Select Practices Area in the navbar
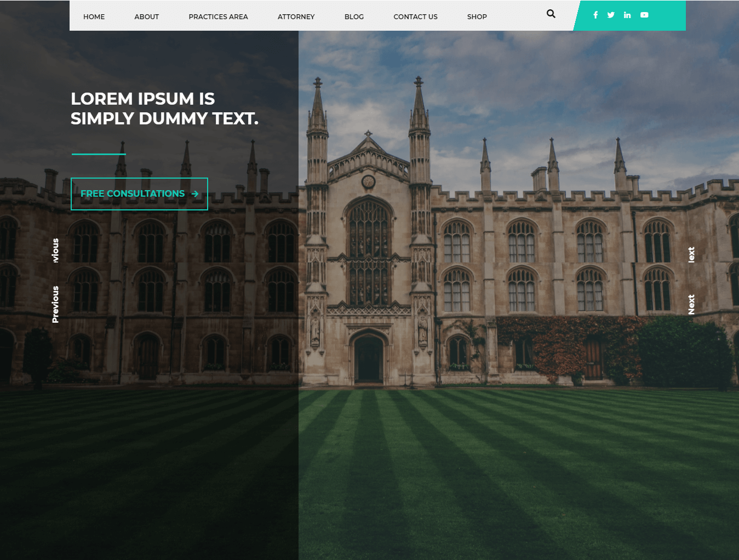Image resolution: width=739 pixels, height=560 pixels. (x=218, y=17)
